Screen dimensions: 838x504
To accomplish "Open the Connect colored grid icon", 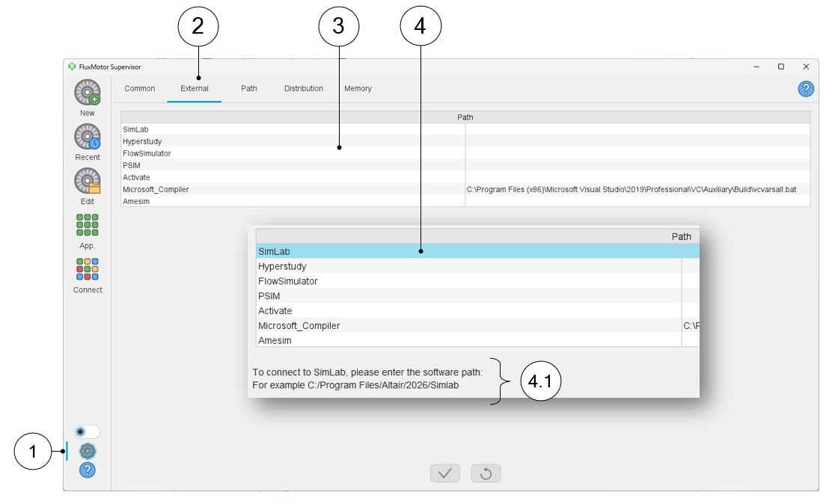I will 87,269.
